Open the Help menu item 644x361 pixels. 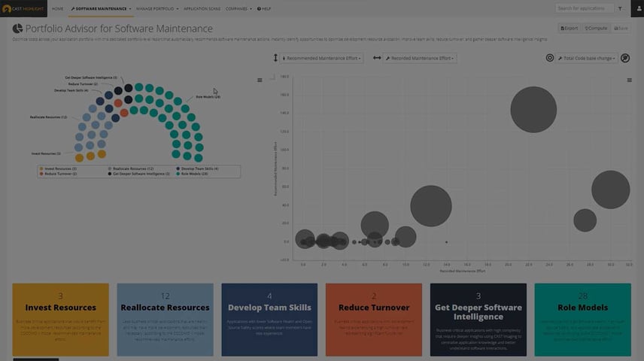264,8
